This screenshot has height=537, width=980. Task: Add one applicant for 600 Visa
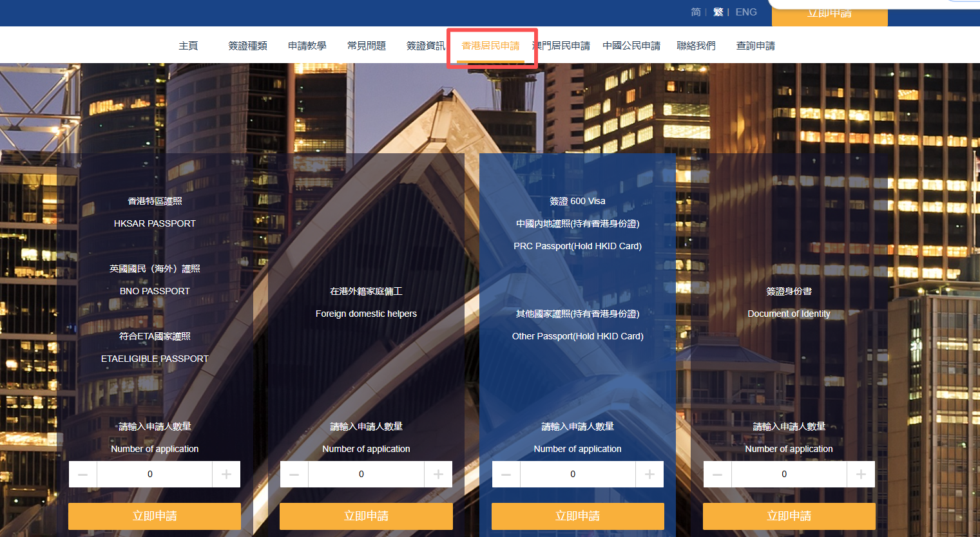pos(649,475)
